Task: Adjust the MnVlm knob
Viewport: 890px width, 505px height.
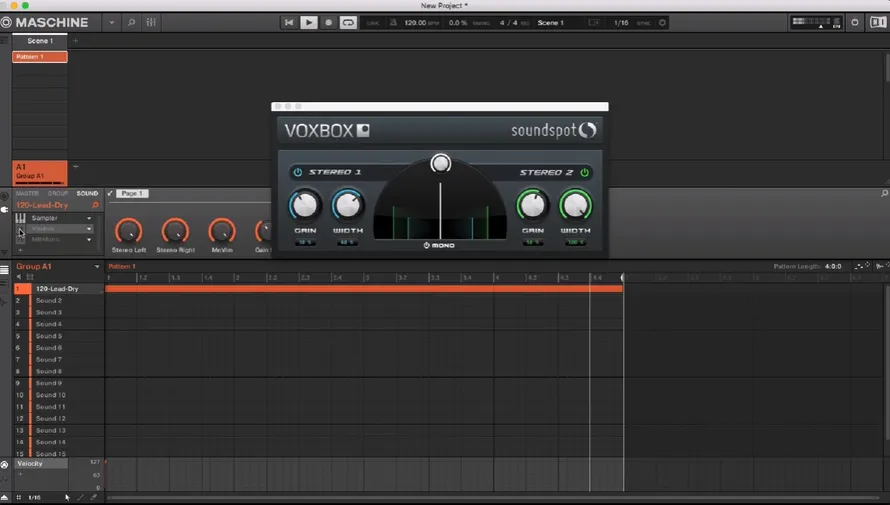Action: [222, 231]
